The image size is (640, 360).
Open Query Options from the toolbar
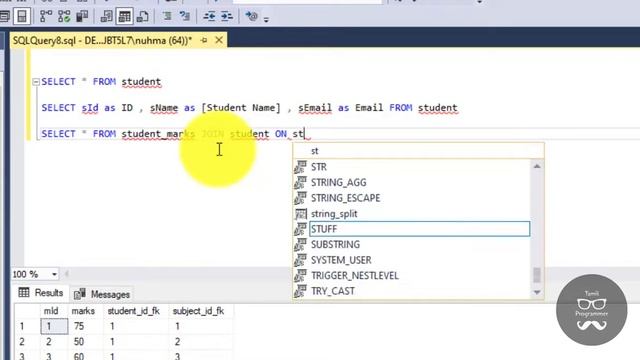coord(4,16)
